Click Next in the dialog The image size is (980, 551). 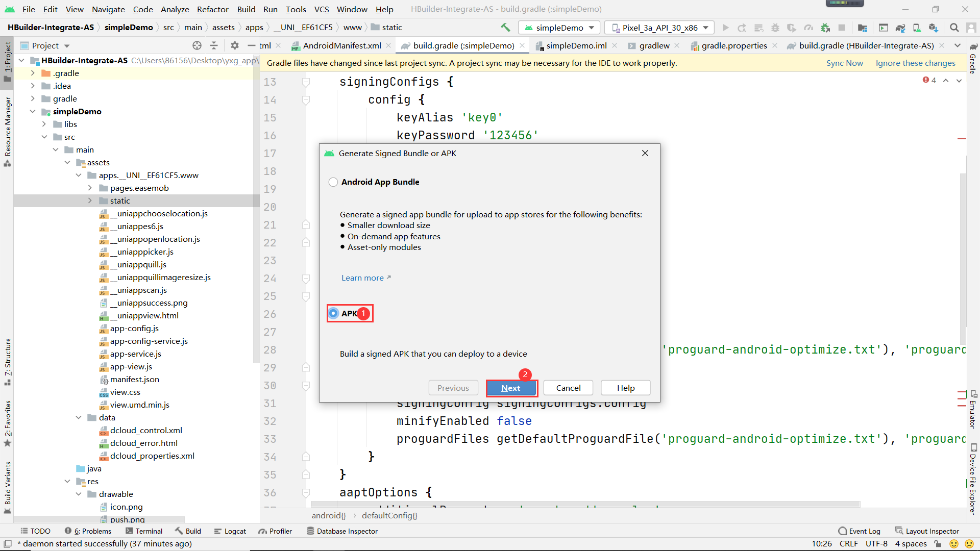tap(511, 388)
